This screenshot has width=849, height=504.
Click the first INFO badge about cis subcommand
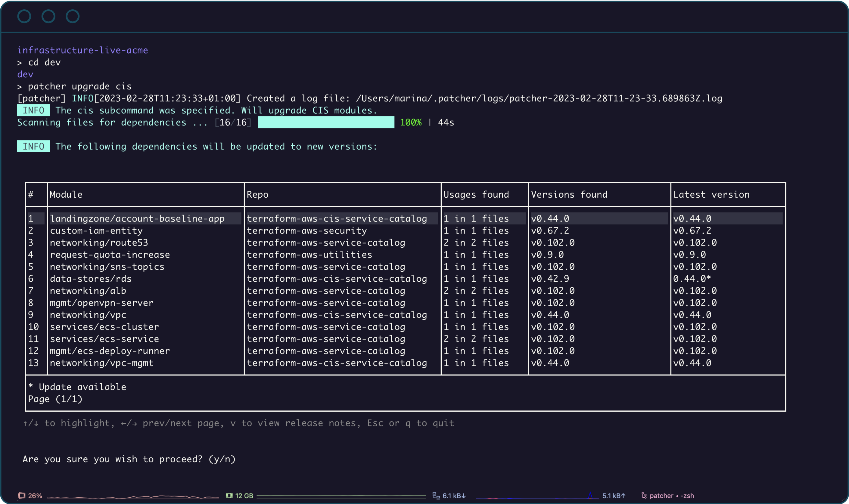point(33,110)
